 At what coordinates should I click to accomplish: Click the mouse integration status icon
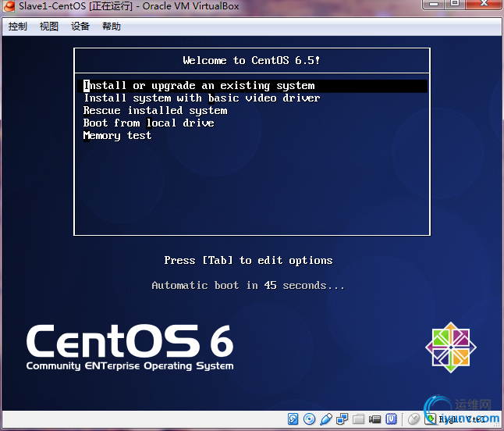[413, 419]
